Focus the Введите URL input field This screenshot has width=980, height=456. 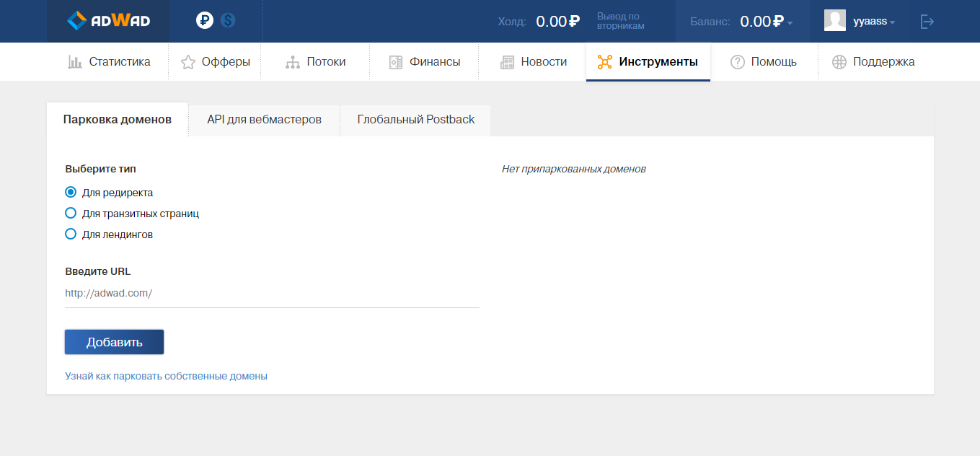pos(272,294)
